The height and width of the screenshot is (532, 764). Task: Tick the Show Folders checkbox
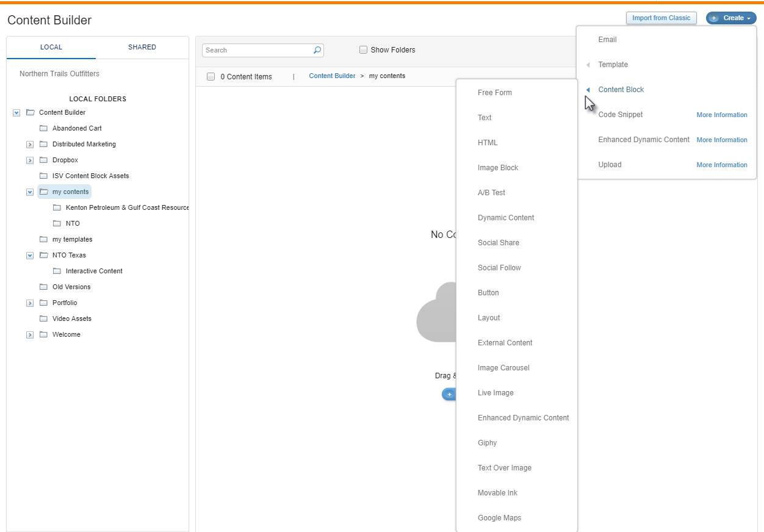363,49
